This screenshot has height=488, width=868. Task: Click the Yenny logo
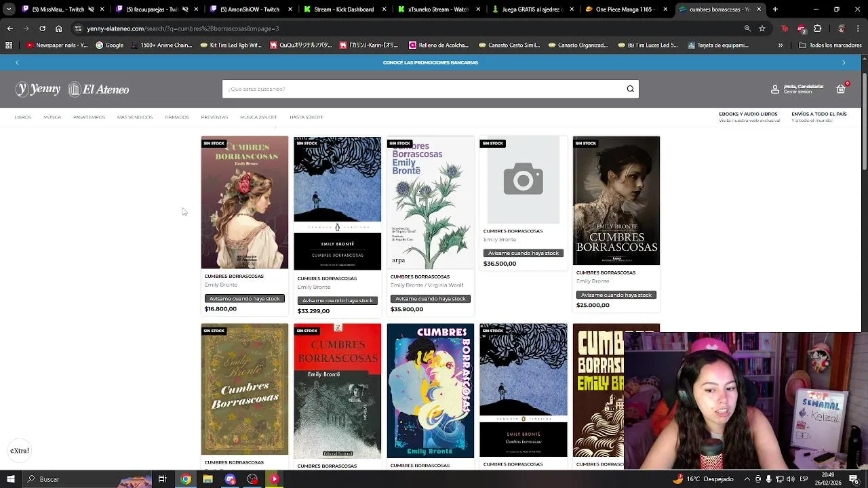tap(38, 89)
